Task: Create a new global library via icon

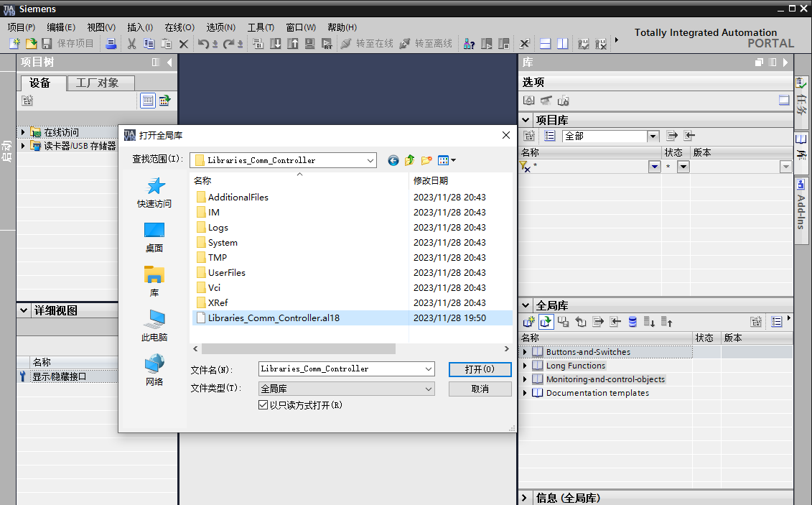Action: pyautogui.click(x=529, y=321)
